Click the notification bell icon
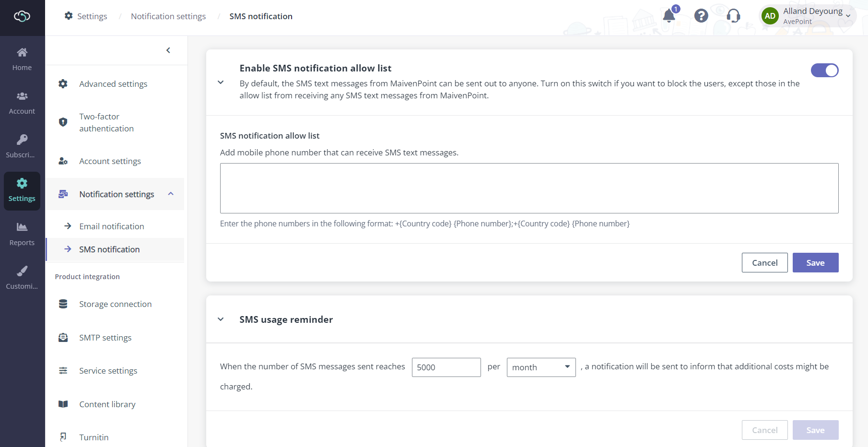The image size is (868, 447). click(x=669, y=16)
